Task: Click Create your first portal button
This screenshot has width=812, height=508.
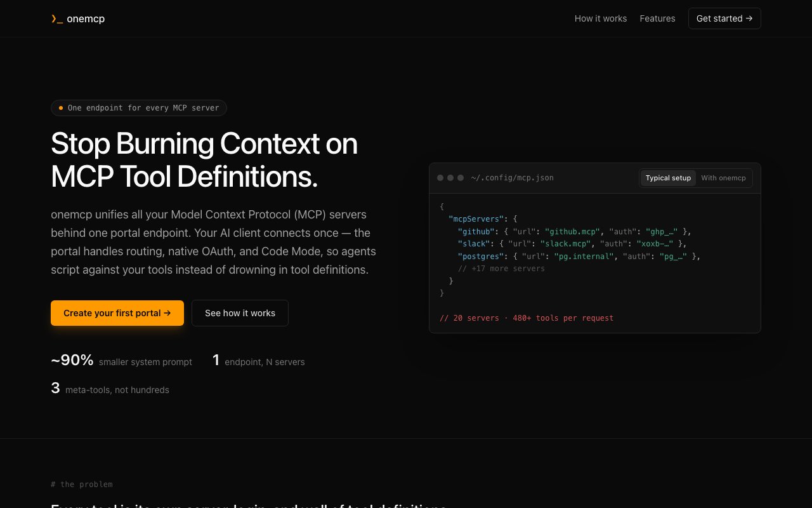Action: pyautogui.click(x=117, y=313)
